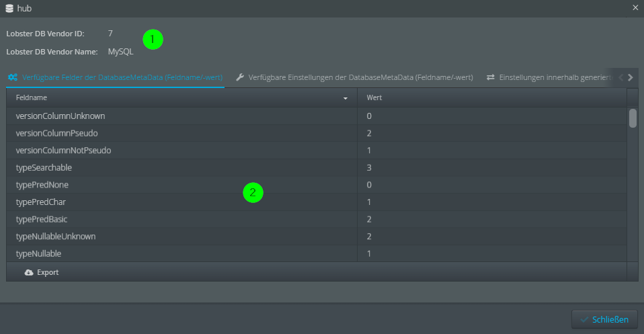Open Verfügbare Einstellungen der DatabaseMetaData tab

point(360,77)
